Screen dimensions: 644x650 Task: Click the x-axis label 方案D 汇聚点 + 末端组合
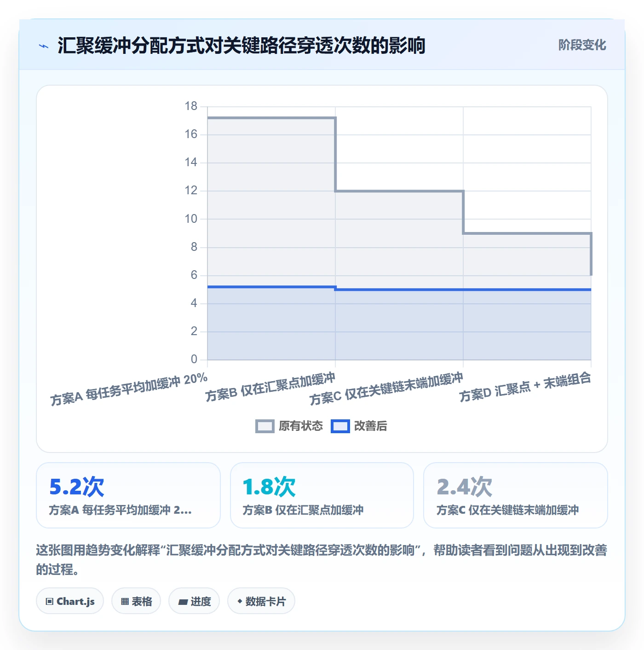[525, 387]
